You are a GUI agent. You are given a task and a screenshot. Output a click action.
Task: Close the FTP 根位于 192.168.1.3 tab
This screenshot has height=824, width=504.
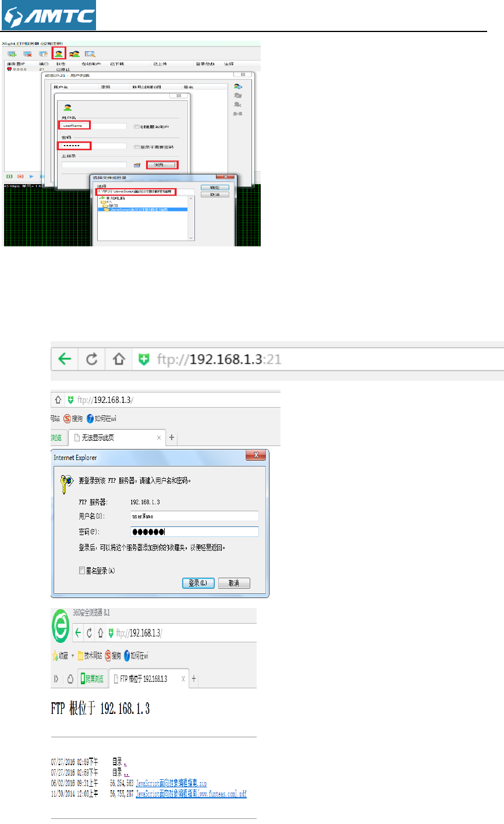tap(183, 679)
